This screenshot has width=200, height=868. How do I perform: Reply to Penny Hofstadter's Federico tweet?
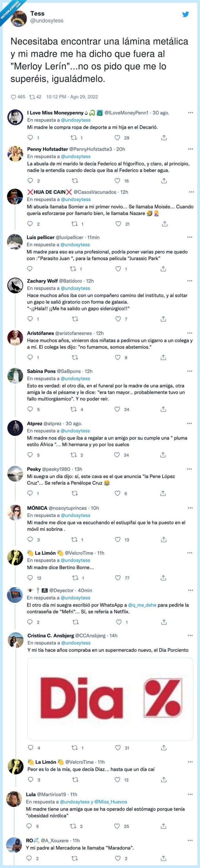point(30,181)
